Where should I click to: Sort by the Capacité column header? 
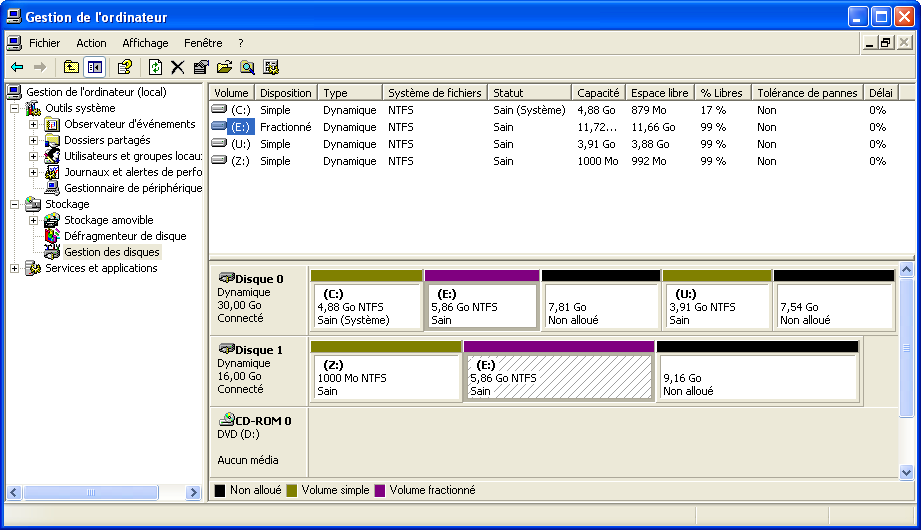click(x=598, y=93)
